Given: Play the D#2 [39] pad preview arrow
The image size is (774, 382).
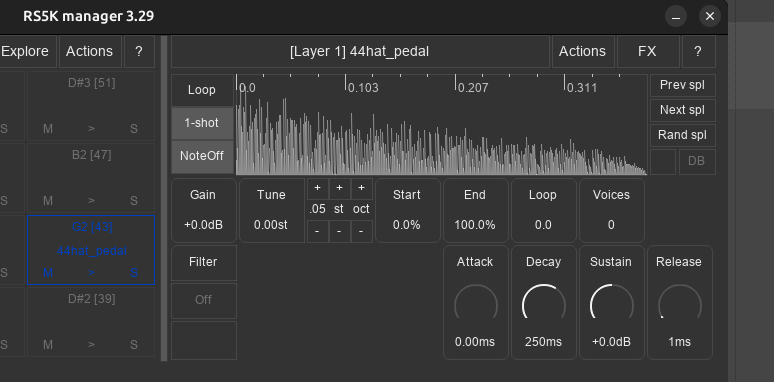Looking at the screenshot, I should pyautogui.click(x=91, y=345).
